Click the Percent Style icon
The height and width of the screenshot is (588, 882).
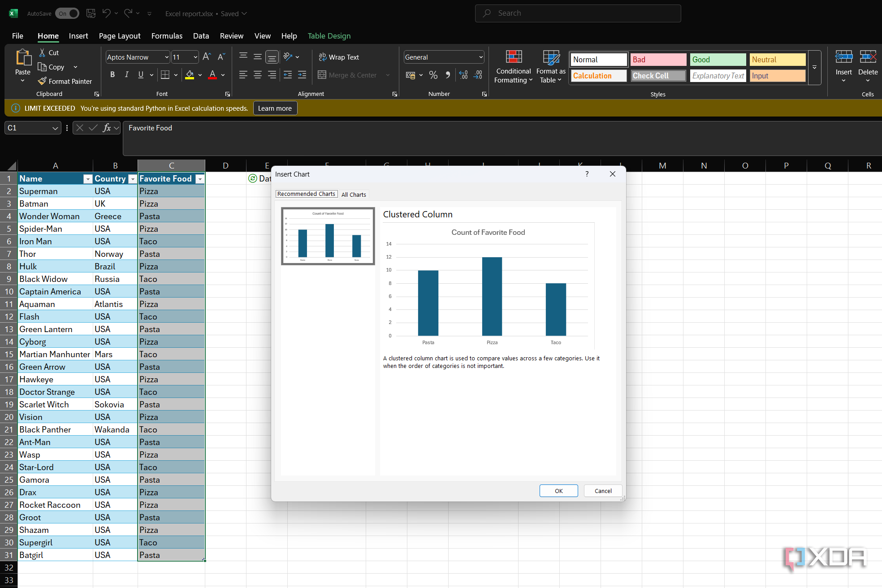point(433,75)
